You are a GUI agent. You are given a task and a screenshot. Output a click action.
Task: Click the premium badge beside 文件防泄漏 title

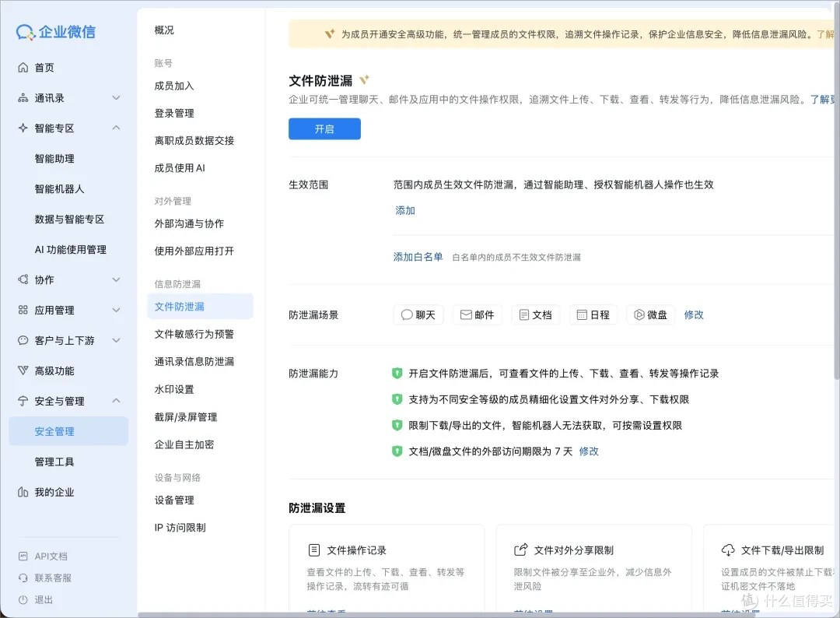pos(364,80)
